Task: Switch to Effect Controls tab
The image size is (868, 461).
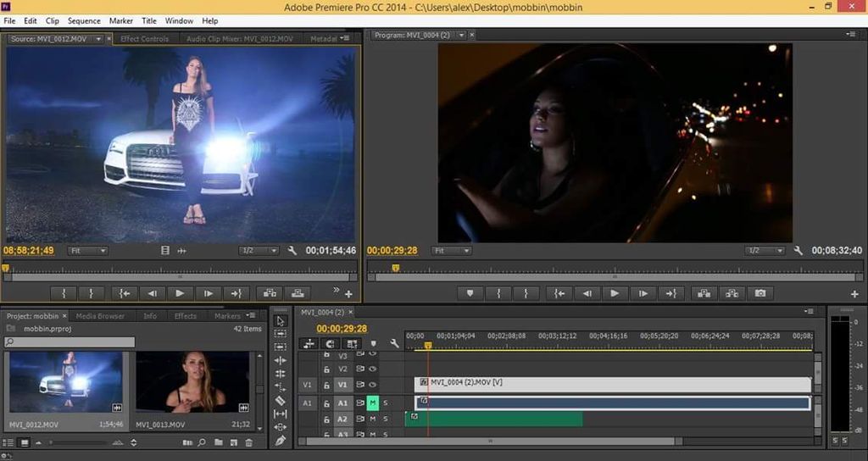Action: pos(144,39)
